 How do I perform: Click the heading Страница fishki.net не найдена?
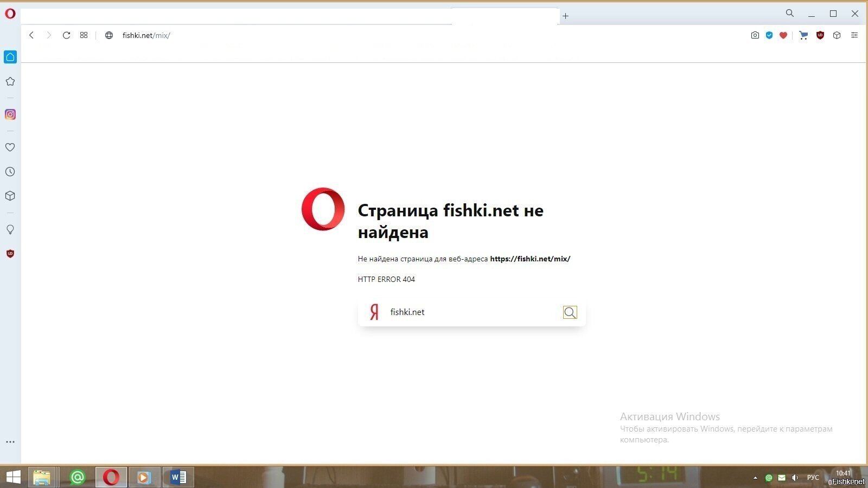pyautogui.click(x=450, y=221)
